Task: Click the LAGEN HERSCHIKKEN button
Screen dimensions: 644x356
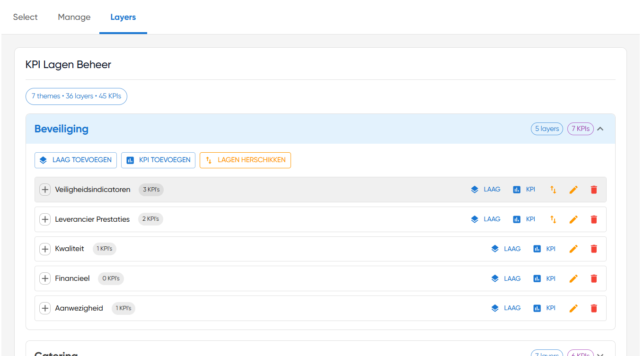Action: (x=245, y=160)
